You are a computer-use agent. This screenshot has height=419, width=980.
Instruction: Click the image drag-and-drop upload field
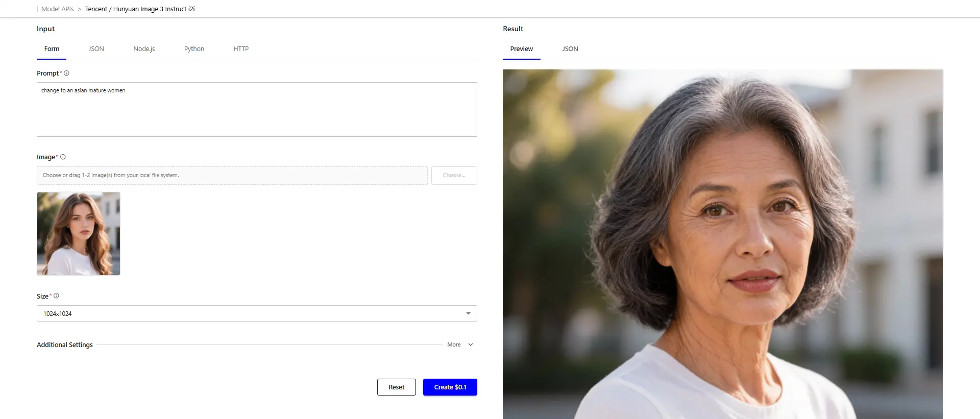(x=232, y=176)
